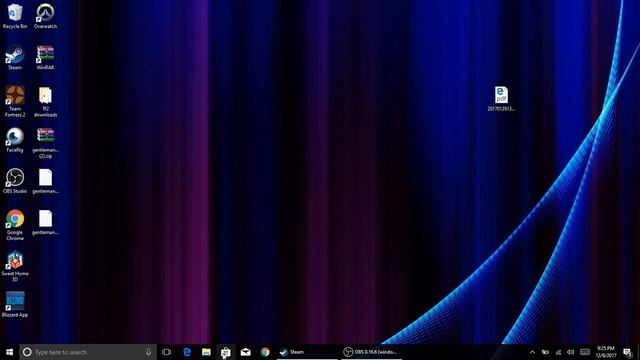
Task: Open the Action Center notifications
Action: tap(628, 352)
